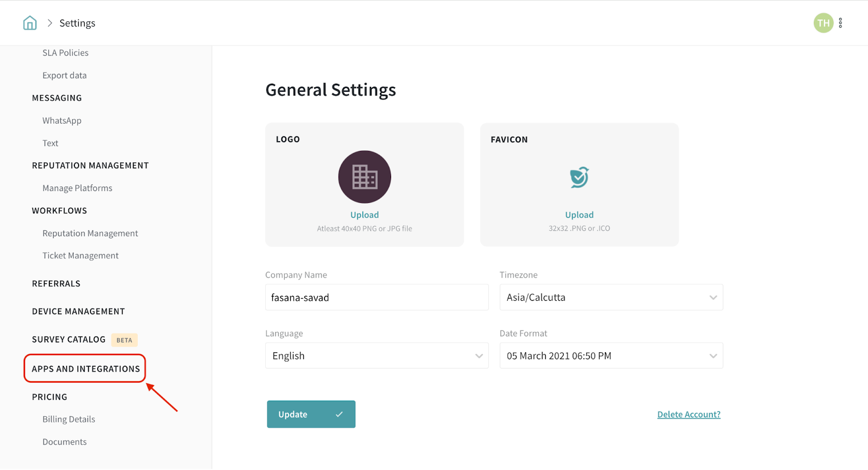Click the Delete Account link
Image resolution: width=868 pixels, height=470 pixels.
point(688,415)
